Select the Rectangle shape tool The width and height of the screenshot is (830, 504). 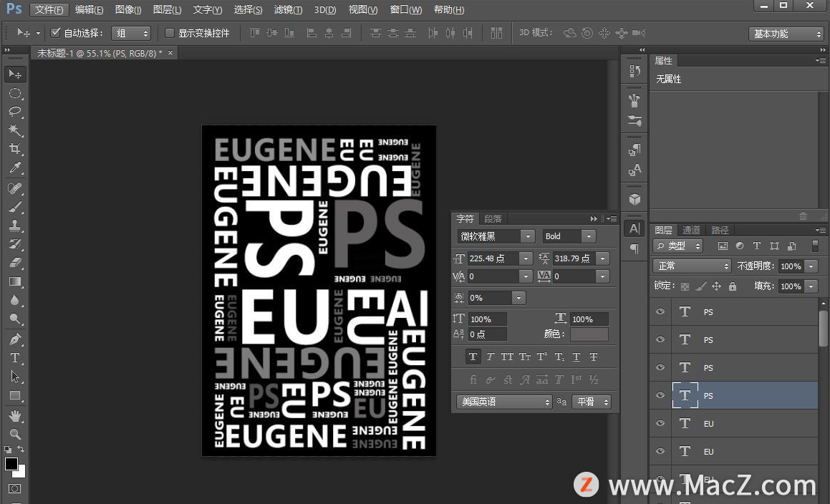pyautogui.click(x=15, y=395)
